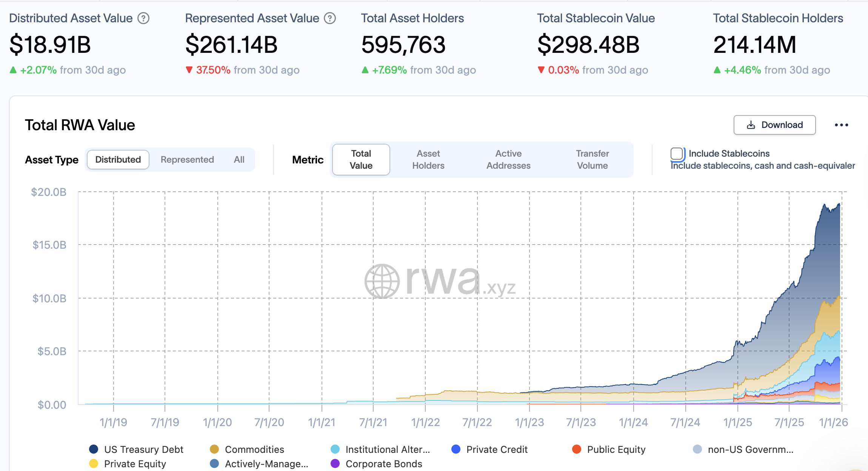The height and width of the screenshot is (471, 868).
Task: Click the Actively-Managed legend color swatch
Action: tap(214, 463)
